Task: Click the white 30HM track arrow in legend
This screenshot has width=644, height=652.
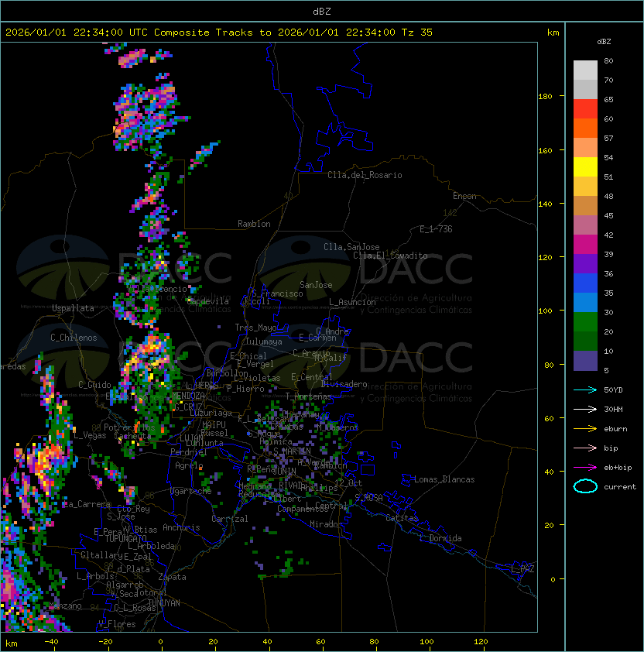Action: tap(585, 409)
